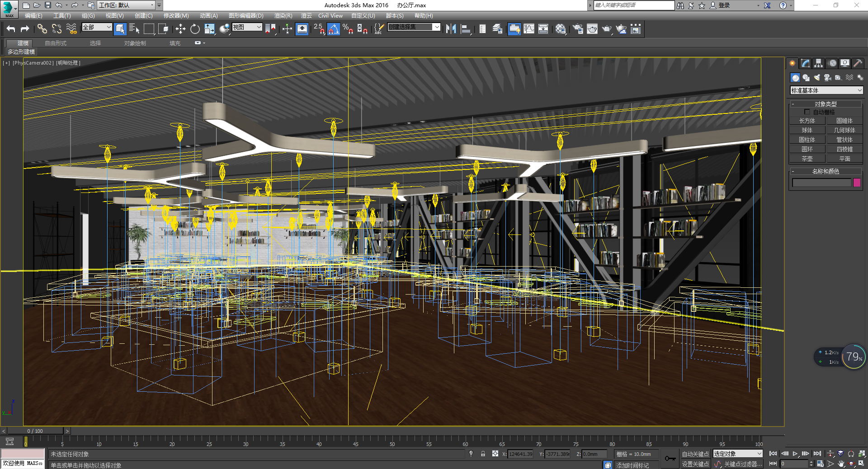The image size is (868, 469).
Task: Open the 渲染(R) menu
Action: 283,15
